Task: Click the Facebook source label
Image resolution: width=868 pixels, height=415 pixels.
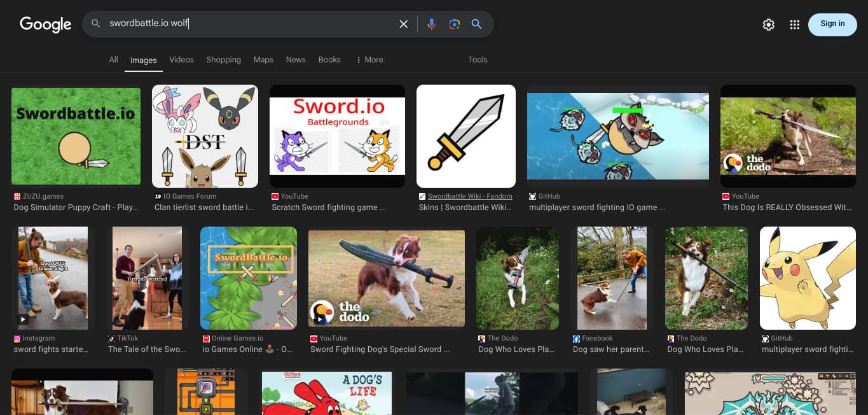Action: coord(597,339)
